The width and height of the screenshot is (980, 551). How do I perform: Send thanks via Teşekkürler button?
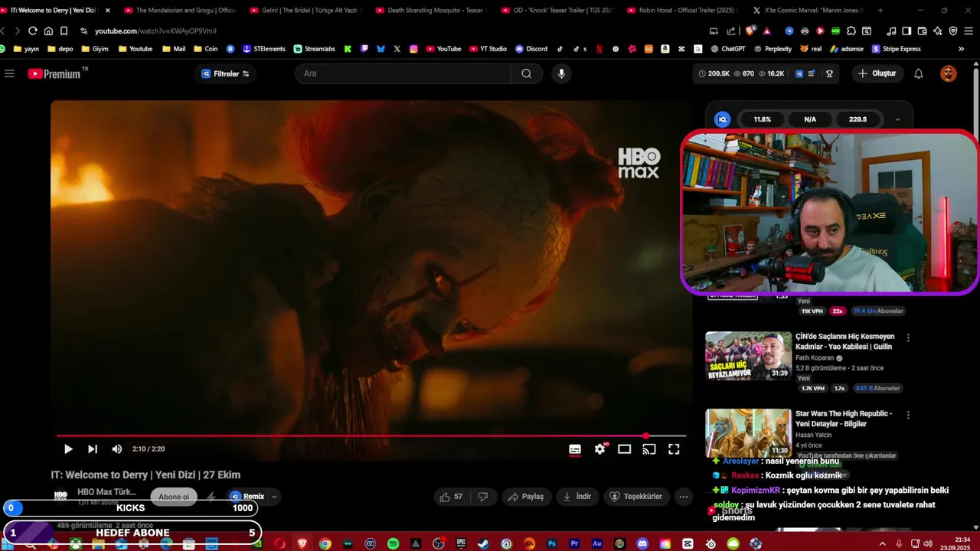(x=635, y=497)
